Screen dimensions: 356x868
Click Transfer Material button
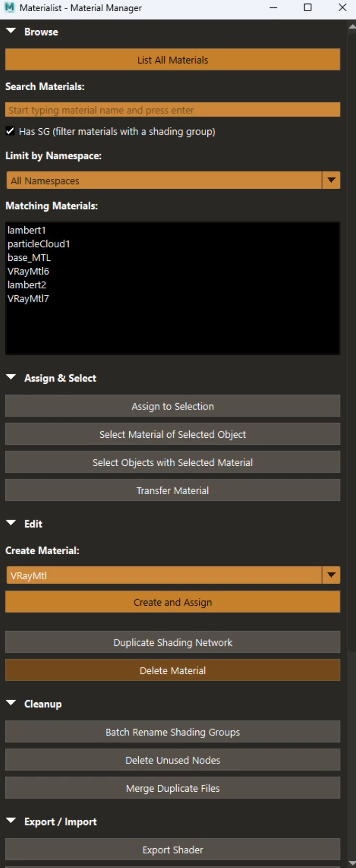[173, 491]
